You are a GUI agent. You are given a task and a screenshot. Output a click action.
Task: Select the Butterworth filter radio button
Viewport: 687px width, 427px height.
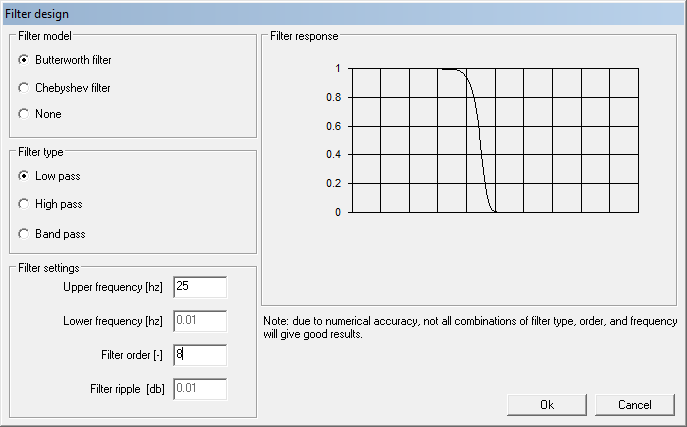pyautogui.click(x=24, y=60)
